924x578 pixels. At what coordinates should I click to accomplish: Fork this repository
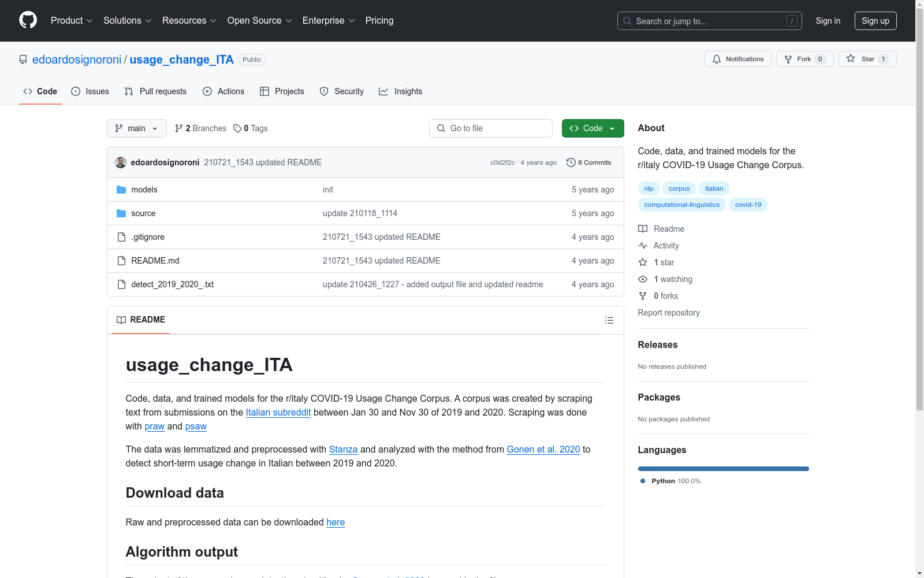tap(805, 59)
